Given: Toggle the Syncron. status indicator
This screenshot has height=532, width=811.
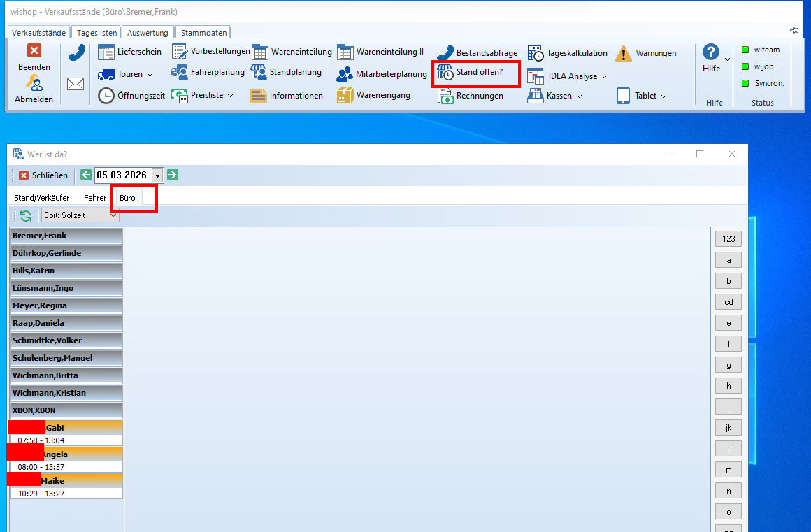Looking at the screenshot, I should click(745, 83).
